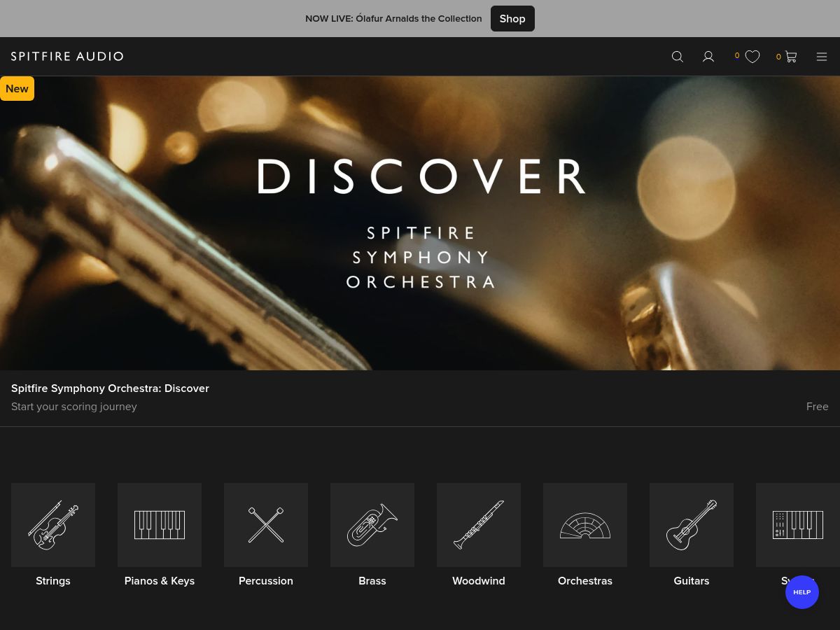This screenshot has width=840, height=630.
Task: Click the Shop button in banner
Action: coord(512,19)
